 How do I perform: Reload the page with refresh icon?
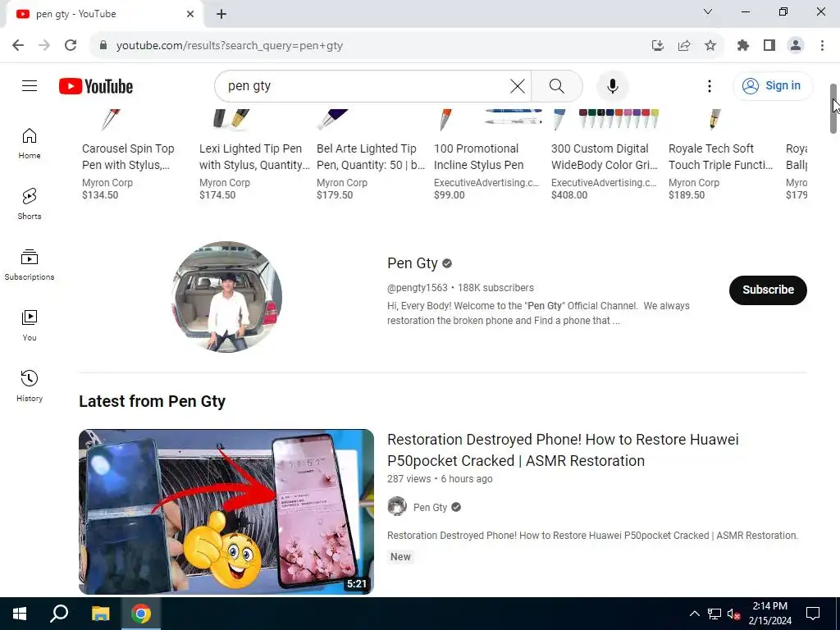(71, 45)
